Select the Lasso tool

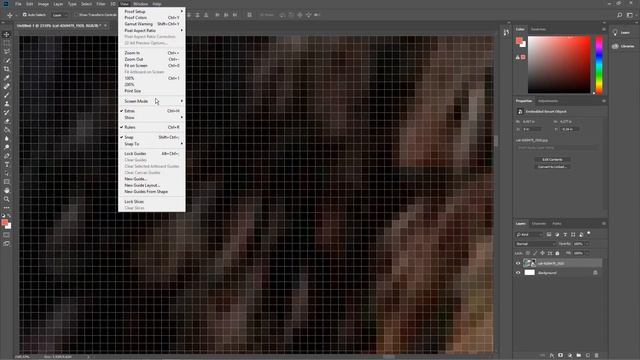tap(7, 52)
